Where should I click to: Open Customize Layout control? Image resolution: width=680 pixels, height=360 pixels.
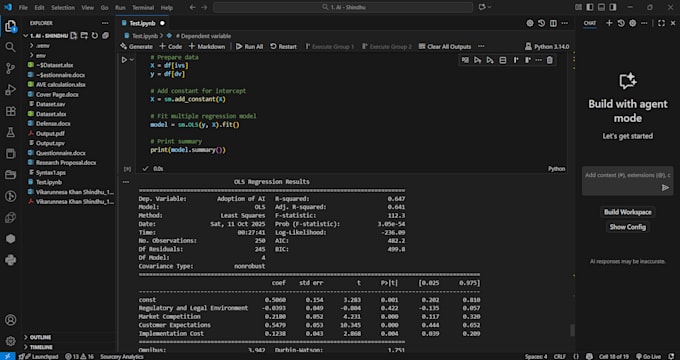pos(578,7)
